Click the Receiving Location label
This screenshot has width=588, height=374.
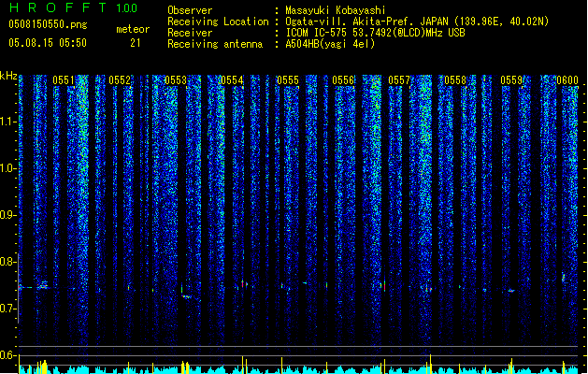[x=218, y=22]
